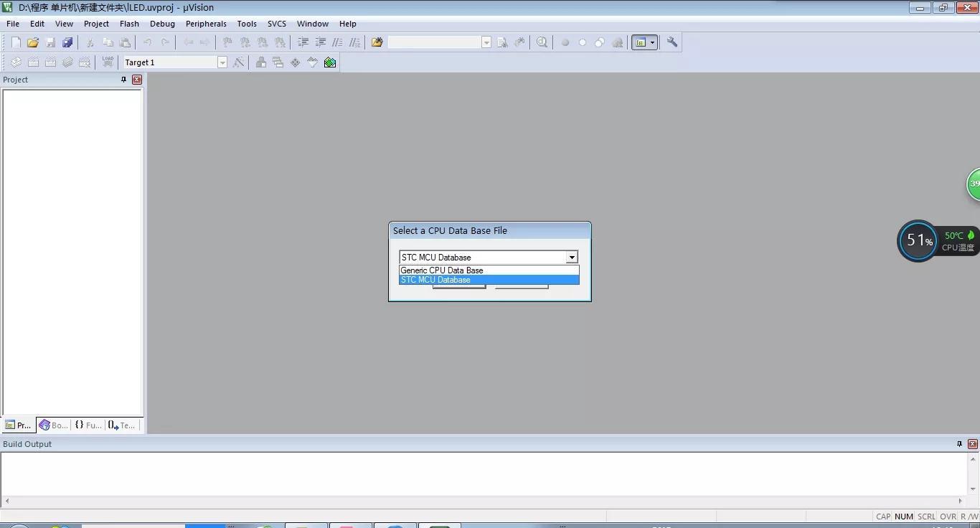The image size is (980, 528).
Task: Open the Window menu
Action: (x=313, y=24)
